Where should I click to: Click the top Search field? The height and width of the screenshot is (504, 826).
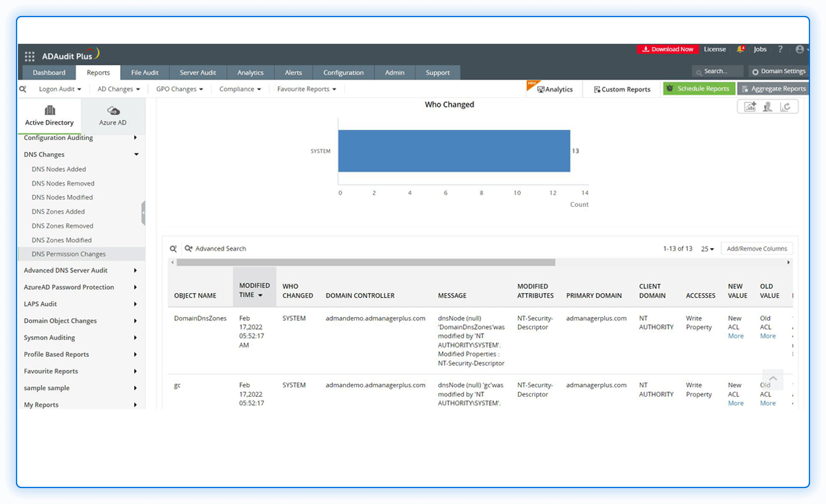coord(717,71)
